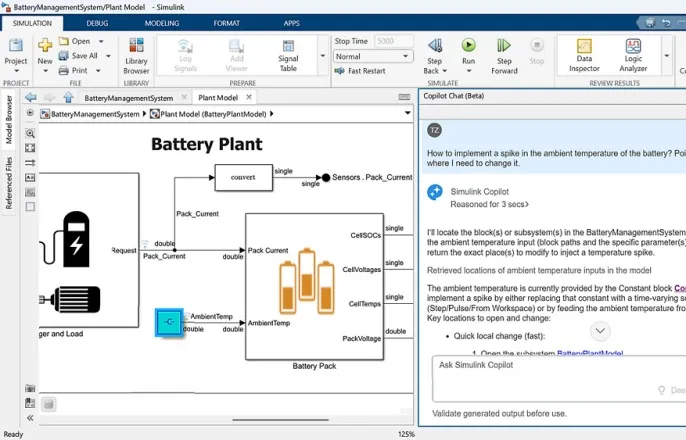686x440 pixels.
Task: Click the hide/show explorer bar icon
Action: [30, 113]
